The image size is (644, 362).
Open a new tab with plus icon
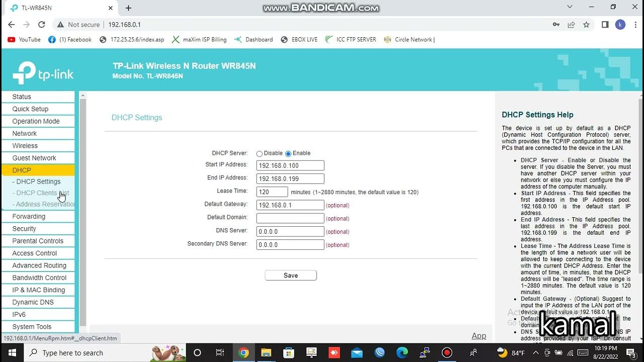click(128, 8)
